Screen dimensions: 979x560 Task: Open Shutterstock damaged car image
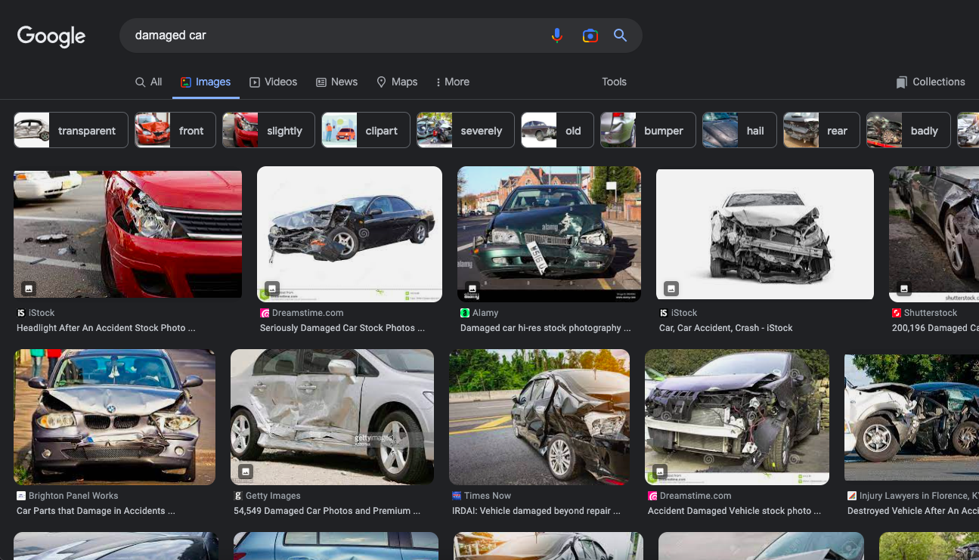(x=934, y=234)
